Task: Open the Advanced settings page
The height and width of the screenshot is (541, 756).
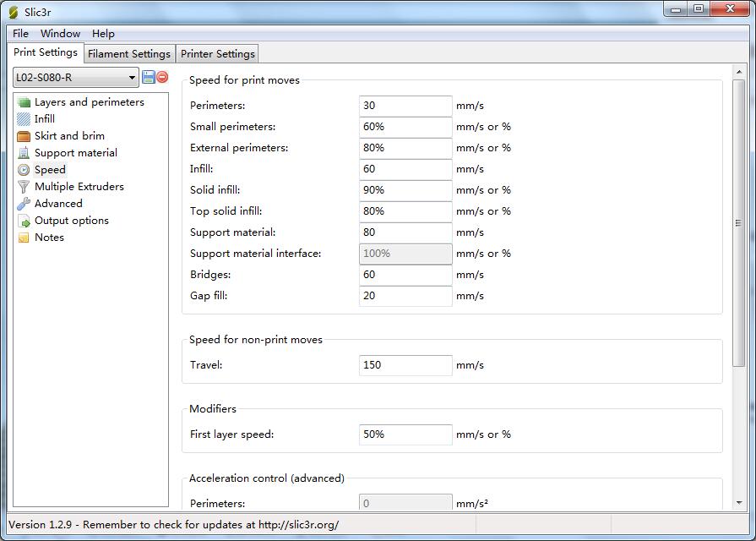Action: (x=58, y=204)
